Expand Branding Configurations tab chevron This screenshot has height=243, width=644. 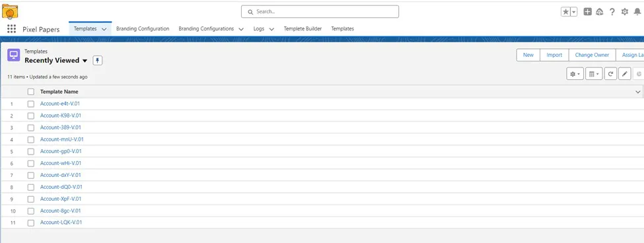(x=241, y=29)
